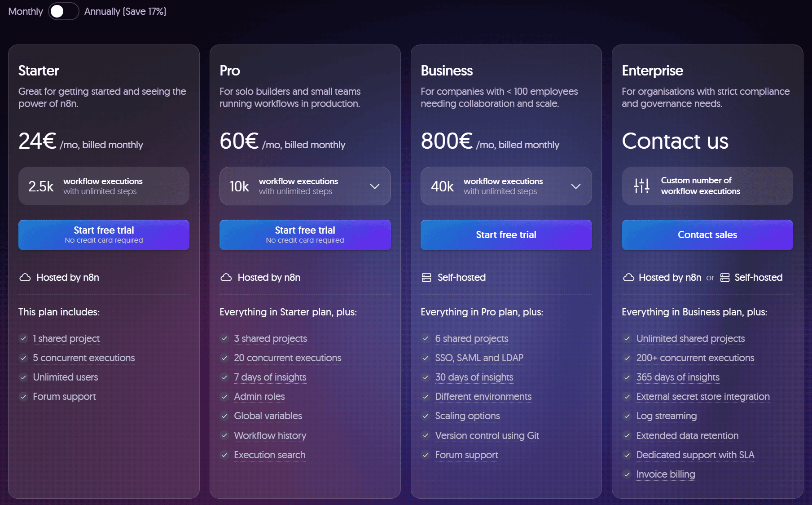Select the Monthly billing label
The height and width of the screenshot is (505, 812).
[26, 12]
